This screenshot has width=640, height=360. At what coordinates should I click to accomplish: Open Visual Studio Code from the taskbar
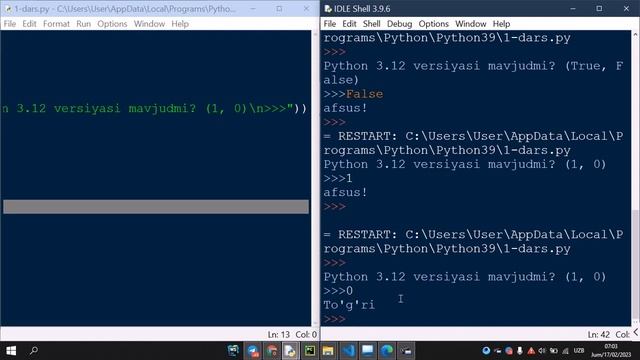point(348,351)
